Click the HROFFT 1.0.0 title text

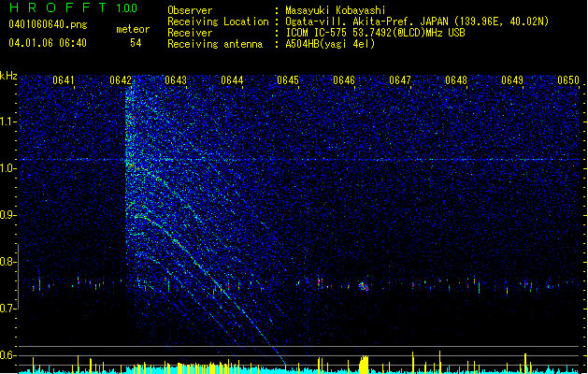tap(74, 7)
